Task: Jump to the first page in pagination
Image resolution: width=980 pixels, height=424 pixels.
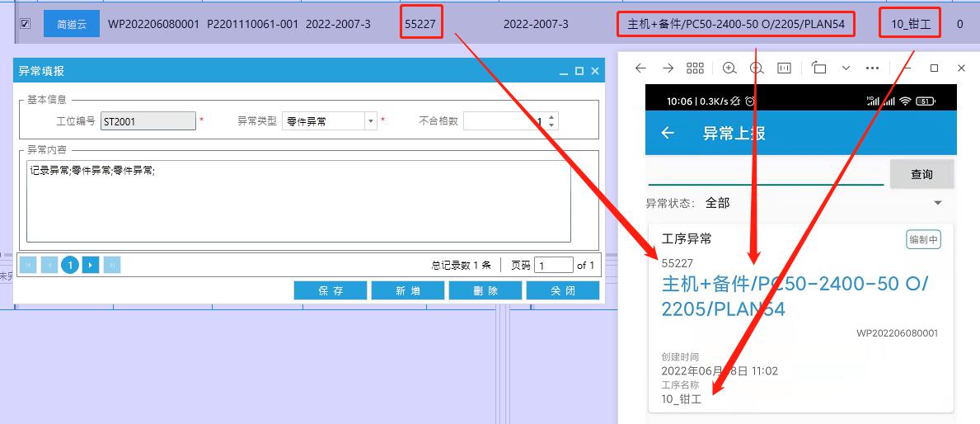Action: click(x=28, y=265)
